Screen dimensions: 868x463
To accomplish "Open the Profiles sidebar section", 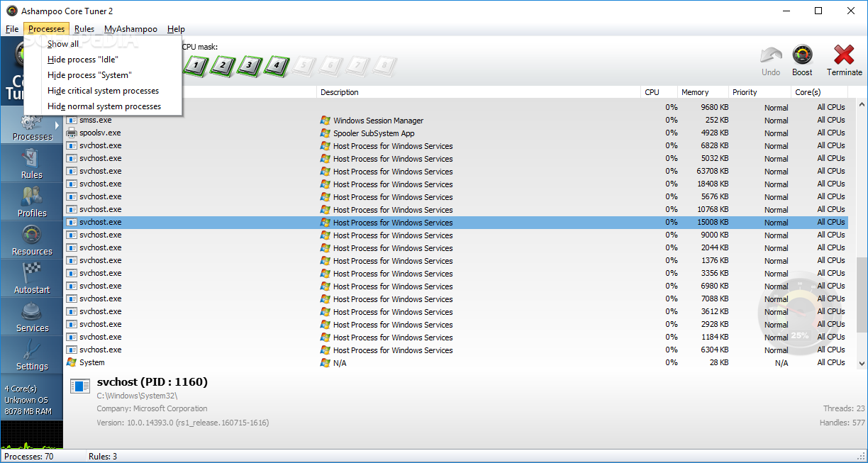I will tap(32, 201).
